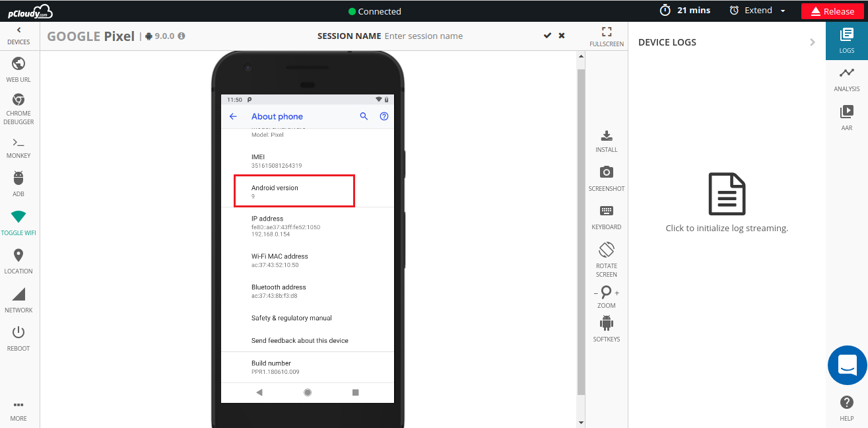Confirm session name with checkmark
The width and height of the screenshot is (868, 428).
pos(547,36)
